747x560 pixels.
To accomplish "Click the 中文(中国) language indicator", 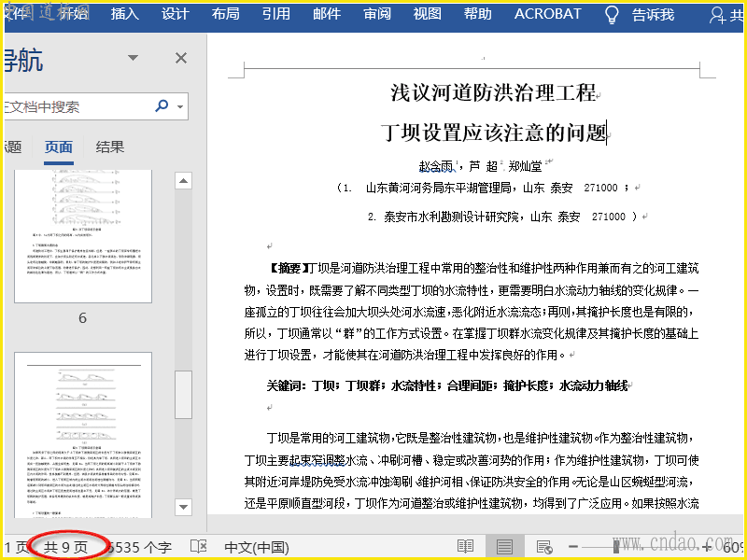I will click(257, 546).
